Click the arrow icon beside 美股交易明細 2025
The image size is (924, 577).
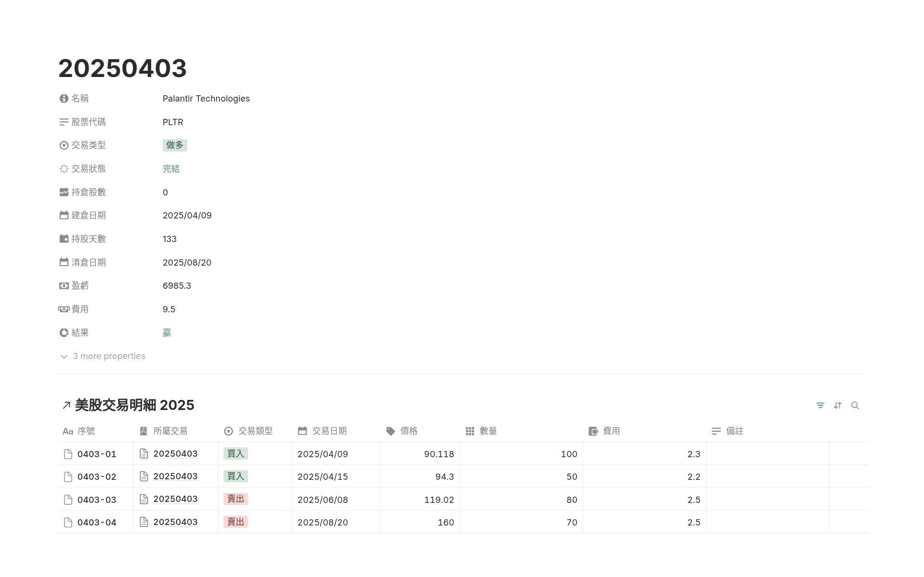pyautogui.click(x=66, y=406)
